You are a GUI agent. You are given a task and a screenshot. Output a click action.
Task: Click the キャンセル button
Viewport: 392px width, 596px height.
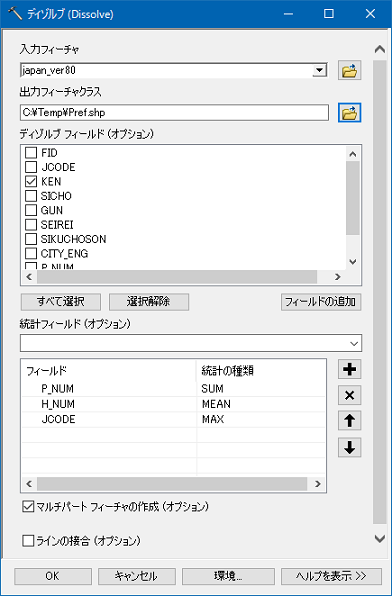click(137, 576)
